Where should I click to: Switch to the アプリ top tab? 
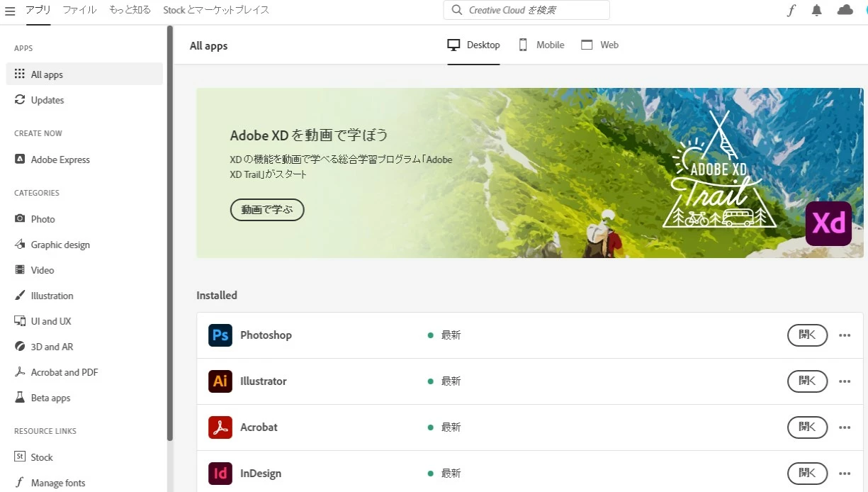click(38, 10)
